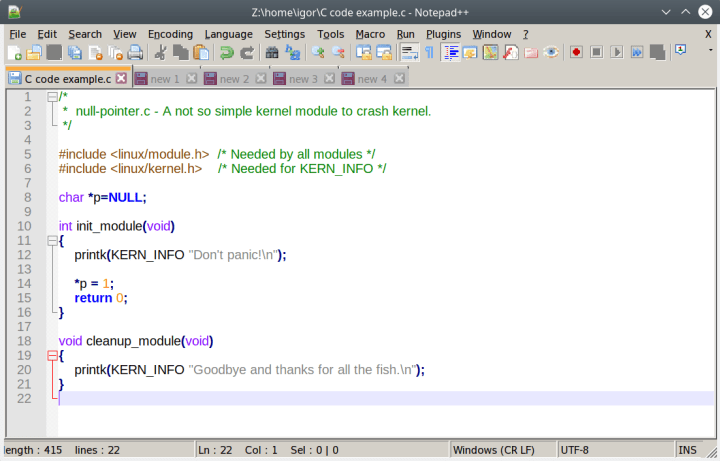Close current document toolbar icon
720x461 pixels.
tap(95, 52)
